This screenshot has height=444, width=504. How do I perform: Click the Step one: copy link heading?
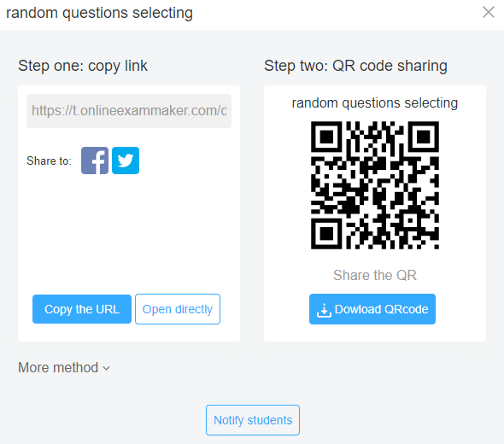click(x=83, y=66)
